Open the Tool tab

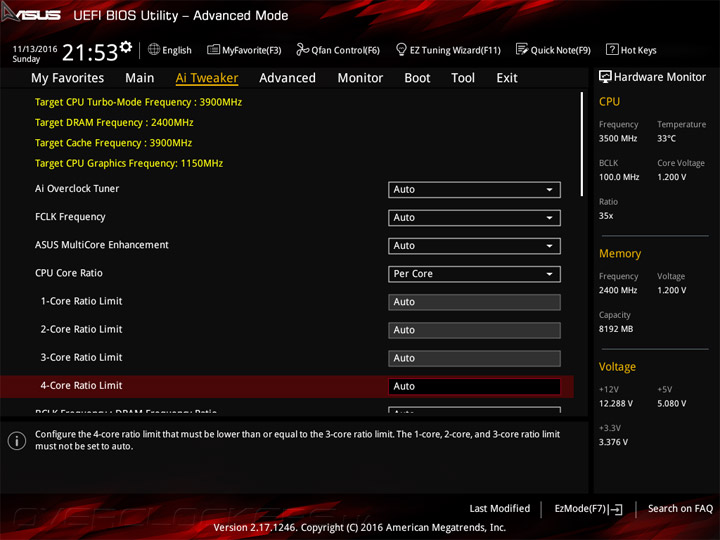tap(463, 78)
